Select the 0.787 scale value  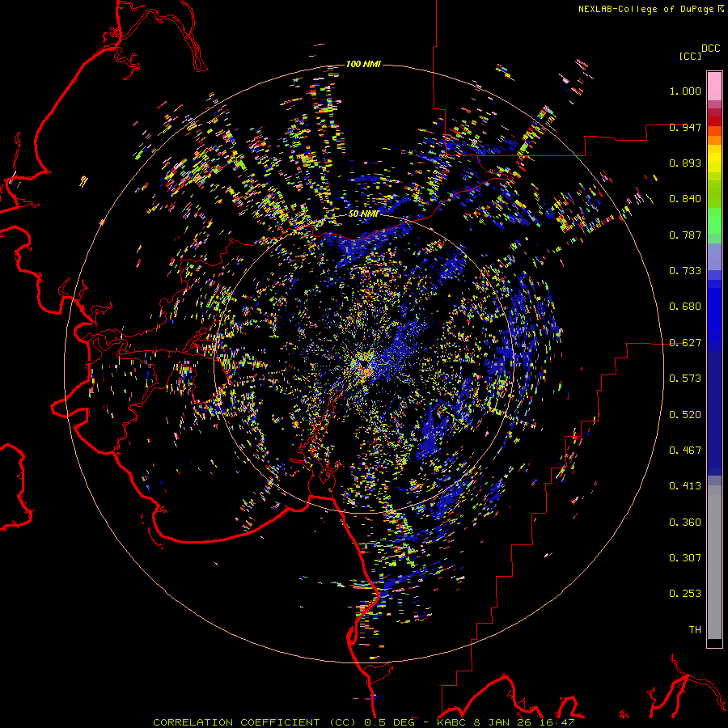(x=685, y=235)
